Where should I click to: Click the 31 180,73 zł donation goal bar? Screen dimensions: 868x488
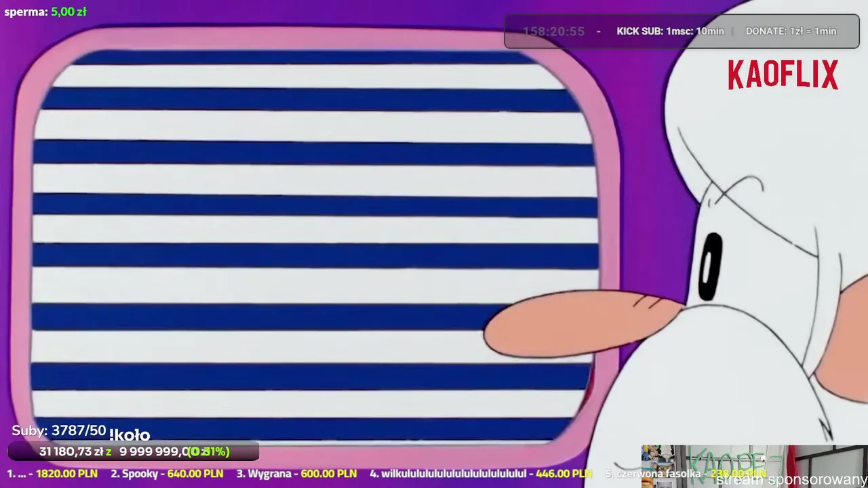pos(133,451)
